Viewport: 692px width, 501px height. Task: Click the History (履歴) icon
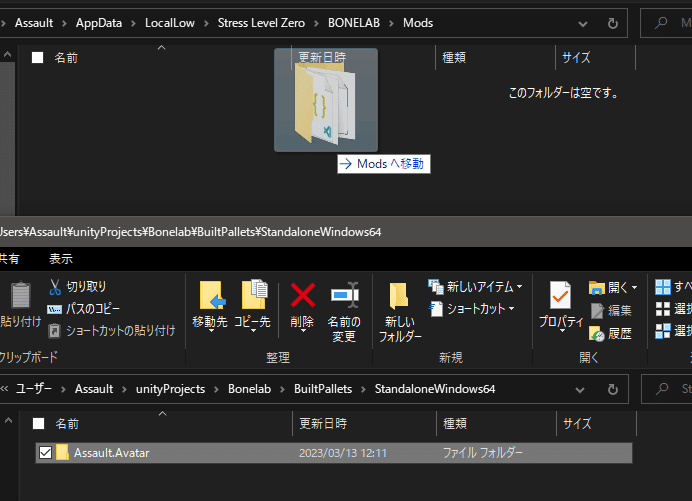click(x=597, y=333)
